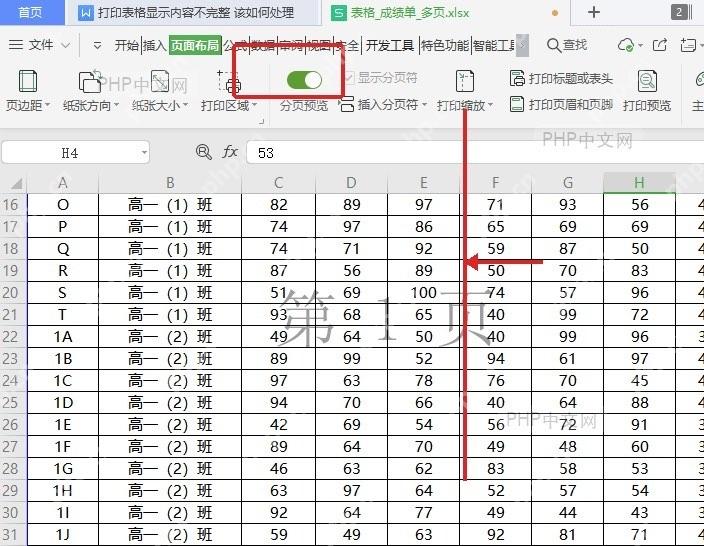704x546 pixels.
Task: Toggle the 分页预览 page break preview switch
Action: coord(304,80)
